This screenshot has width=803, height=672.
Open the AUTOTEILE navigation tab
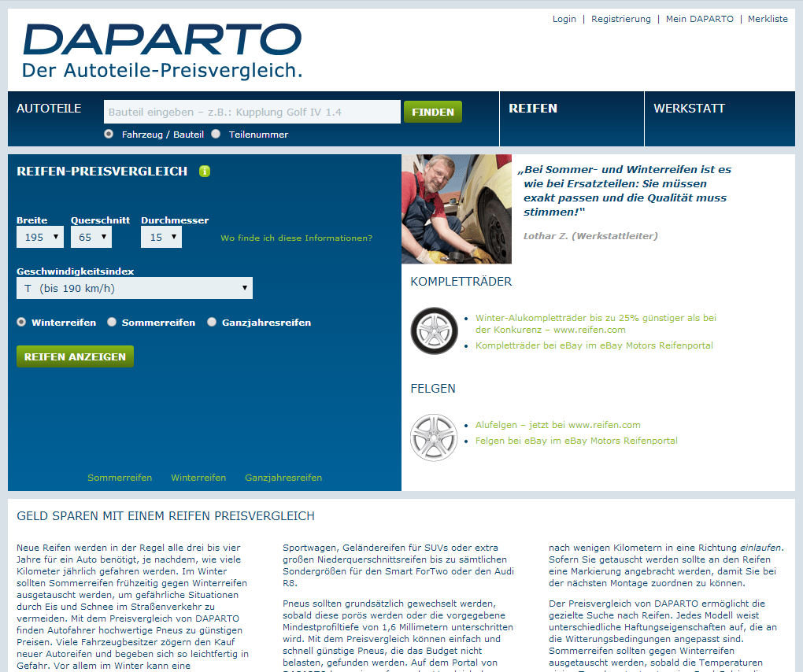click(x=49, y=109)
